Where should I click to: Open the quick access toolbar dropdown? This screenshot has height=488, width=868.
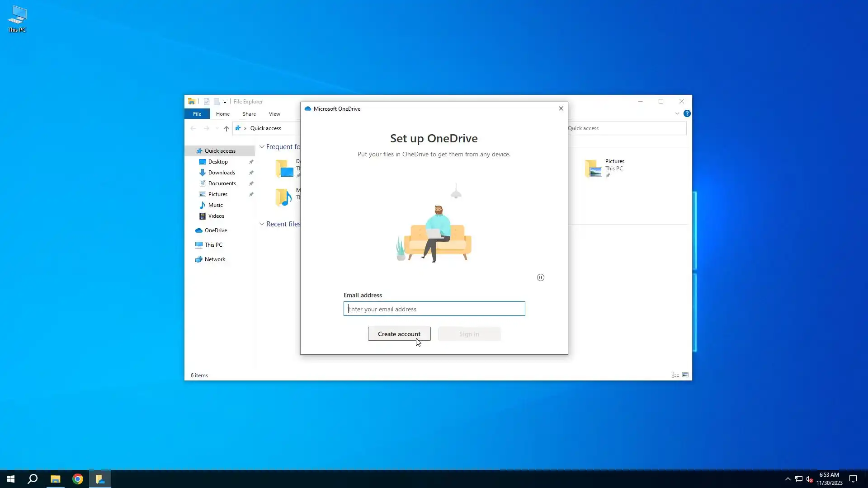(x=225, y=102)
